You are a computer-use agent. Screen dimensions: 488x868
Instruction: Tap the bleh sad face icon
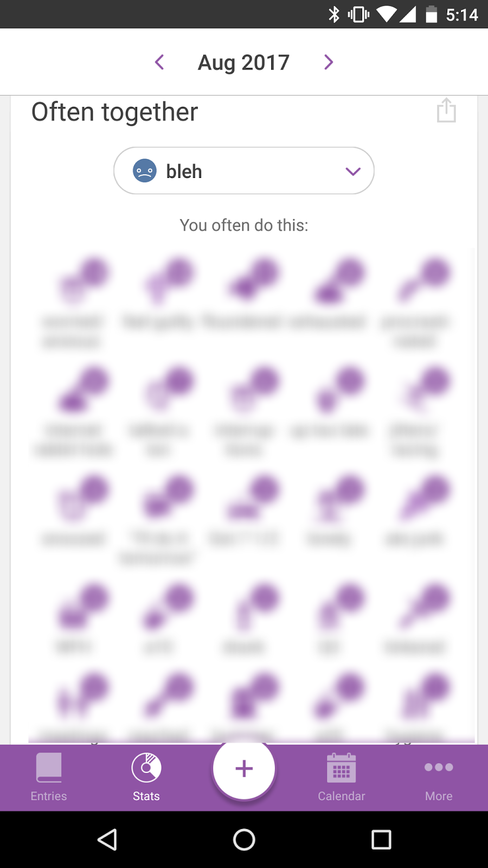(145, 171)
